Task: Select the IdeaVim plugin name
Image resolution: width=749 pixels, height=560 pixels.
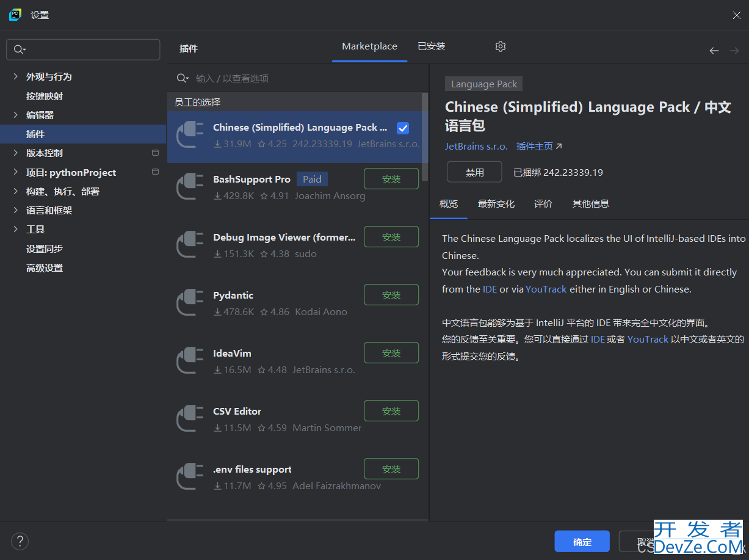Action: point(232,353)
